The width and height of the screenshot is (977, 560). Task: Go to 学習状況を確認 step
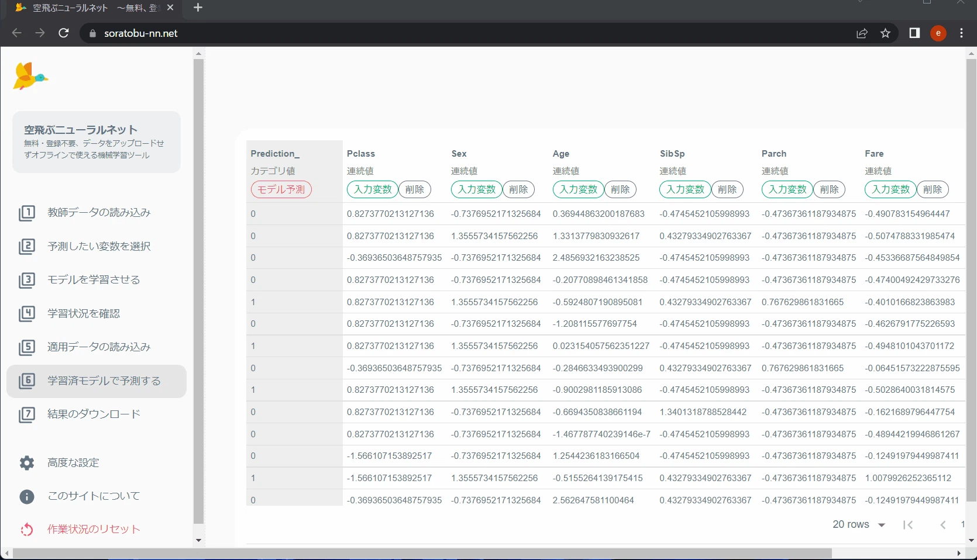coord(97,313)
